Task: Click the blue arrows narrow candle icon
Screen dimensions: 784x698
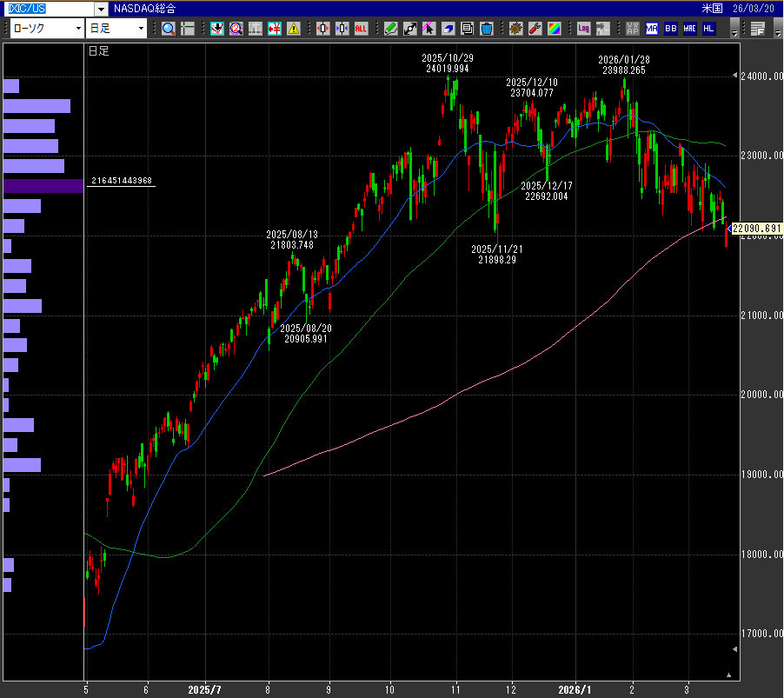Action: (342, 29)
